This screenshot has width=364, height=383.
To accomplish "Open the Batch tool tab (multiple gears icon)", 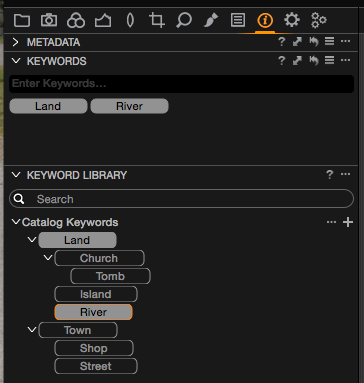I will point(319,20).
